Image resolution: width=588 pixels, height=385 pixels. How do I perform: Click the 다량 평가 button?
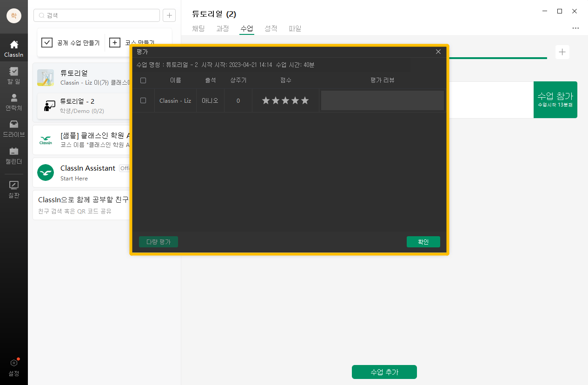pyautogui.click(x=159, y=242)
